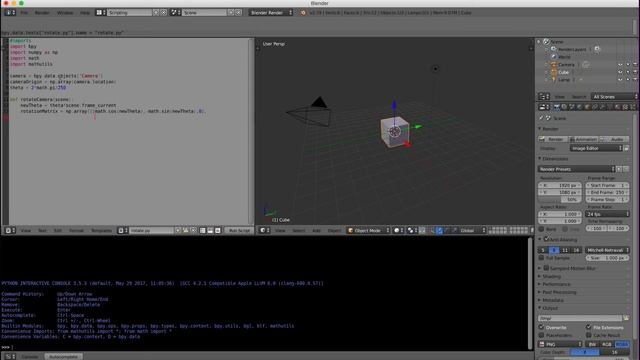
Task: Toggle Cube visibility eye in outliner
Action: (x=620, y=72)
